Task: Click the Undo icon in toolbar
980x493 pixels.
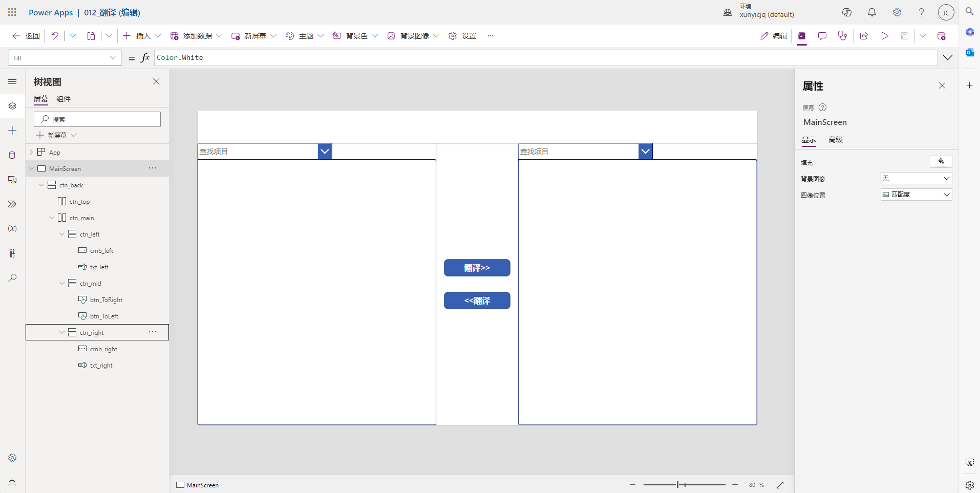Action: tap(55, 36)
